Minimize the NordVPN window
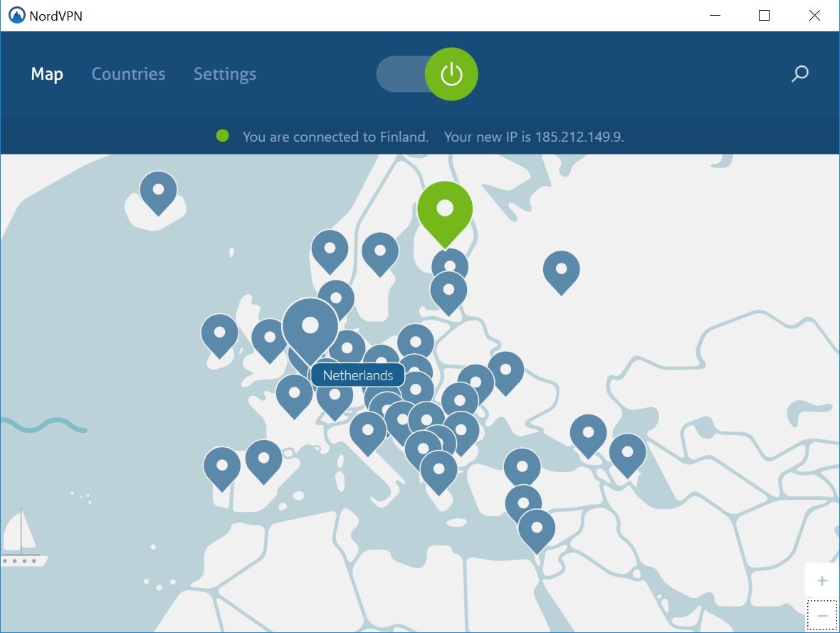The image size is (840, 633). (715, 16)
